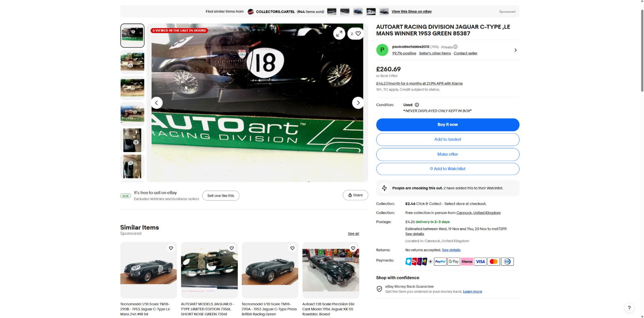Viewport: 644px width, 318px height.
Task: Open returns See details link
Action: [x=451, y=250]
